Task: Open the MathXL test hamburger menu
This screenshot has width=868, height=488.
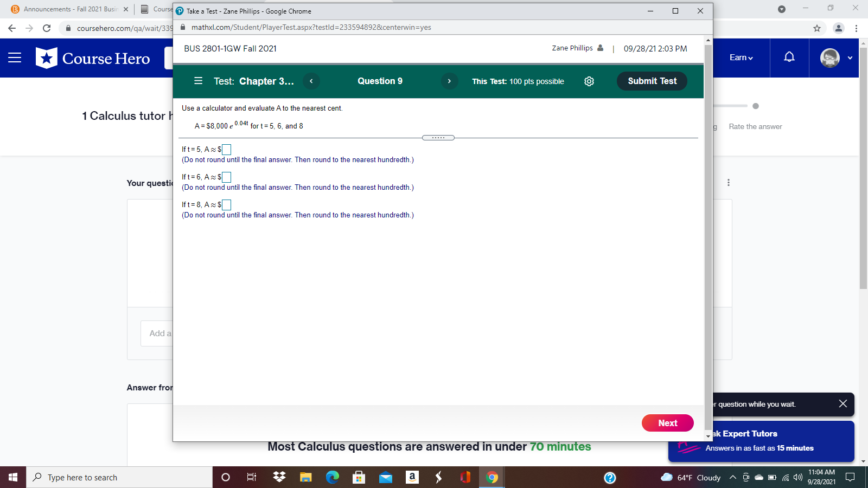Action: (198, 81)
